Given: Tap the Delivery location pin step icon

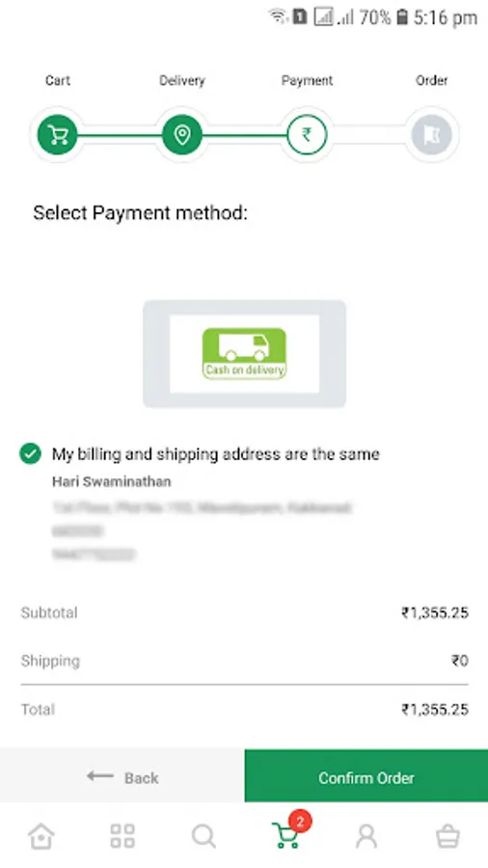Looking at the screenshot, I should click(x=182, y=134).
